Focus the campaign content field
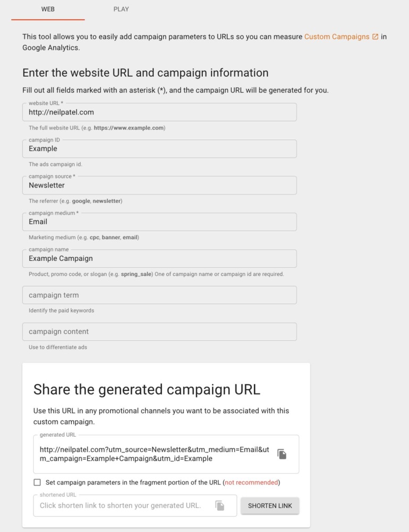The height and width of the screenshot is (532, 409). [159, 331]
